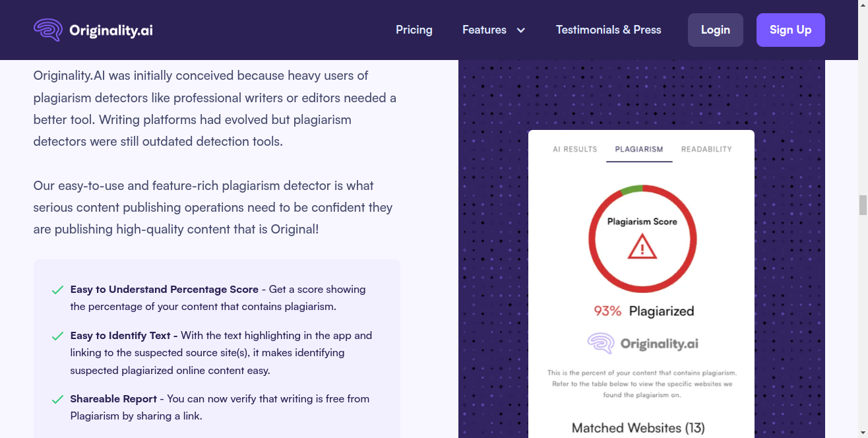Open the Pricing page

tap(414, 30)
